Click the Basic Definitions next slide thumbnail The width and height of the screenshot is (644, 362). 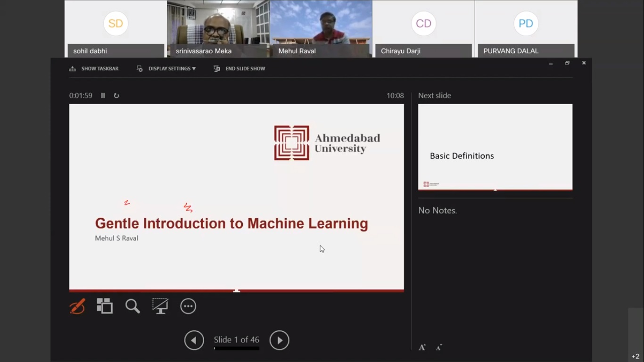tap(495, 147)
